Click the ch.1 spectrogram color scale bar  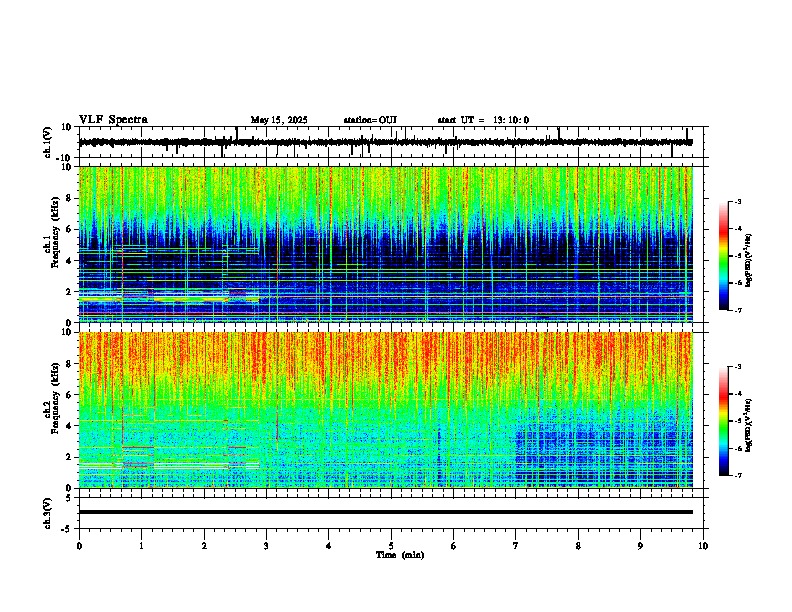[x=724, y=256]
